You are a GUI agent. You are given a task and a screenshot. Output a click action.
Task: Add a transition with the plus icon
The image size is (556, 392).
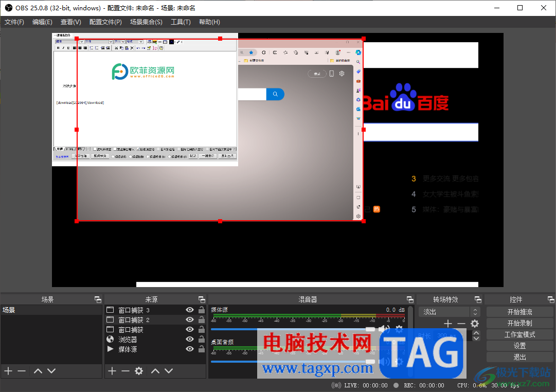pyautogui.click(x=448, y=324)
